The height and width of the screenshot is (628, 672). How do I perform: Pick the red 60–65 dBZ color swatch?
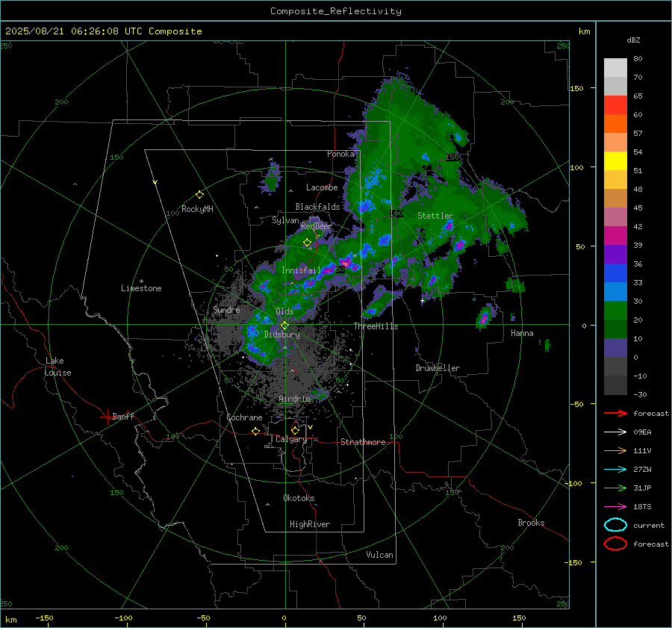pos(615,105)
